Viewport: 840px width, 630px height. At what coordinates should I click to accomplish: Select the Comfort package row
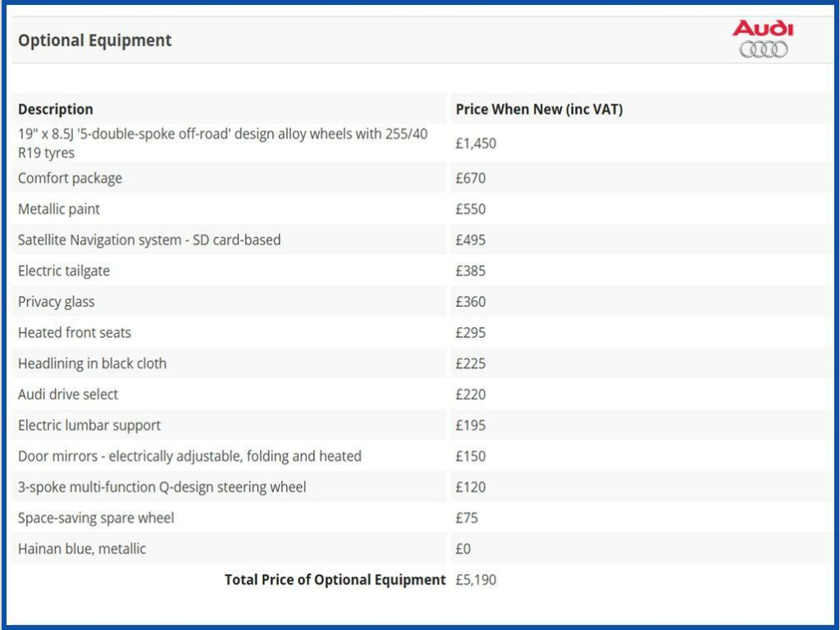pos(70,178)
